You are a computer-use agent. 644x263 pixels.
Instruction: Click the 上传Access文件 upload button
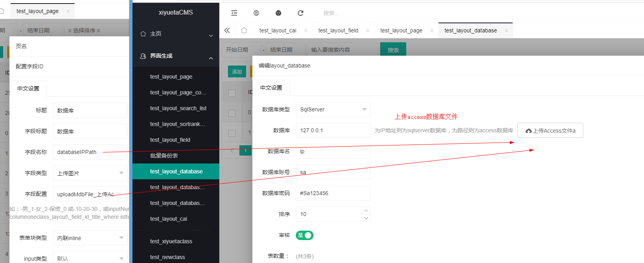point(550,131)
